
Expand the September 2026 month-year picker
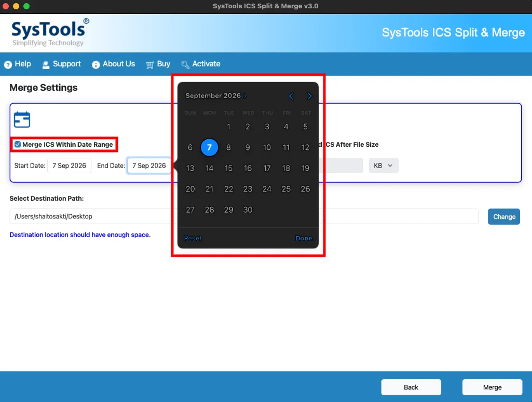coord(216,95)
